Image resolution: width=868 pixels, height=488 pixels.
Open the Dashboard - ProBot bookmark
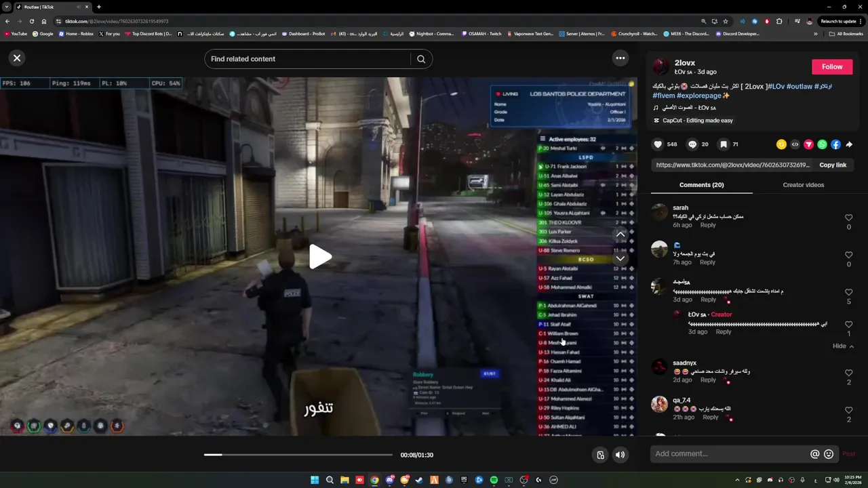point(303,33)
